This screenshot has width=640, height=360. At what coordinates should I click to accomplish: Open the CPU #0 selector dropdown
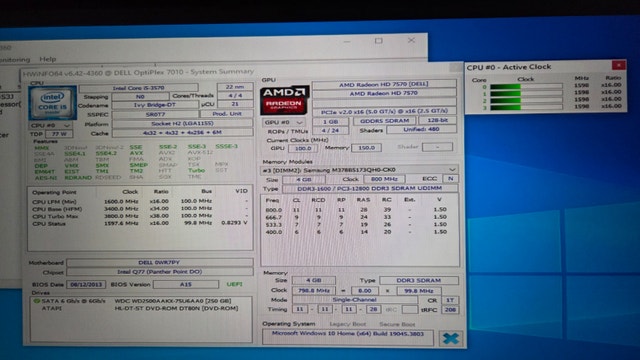tap(51, 125)
